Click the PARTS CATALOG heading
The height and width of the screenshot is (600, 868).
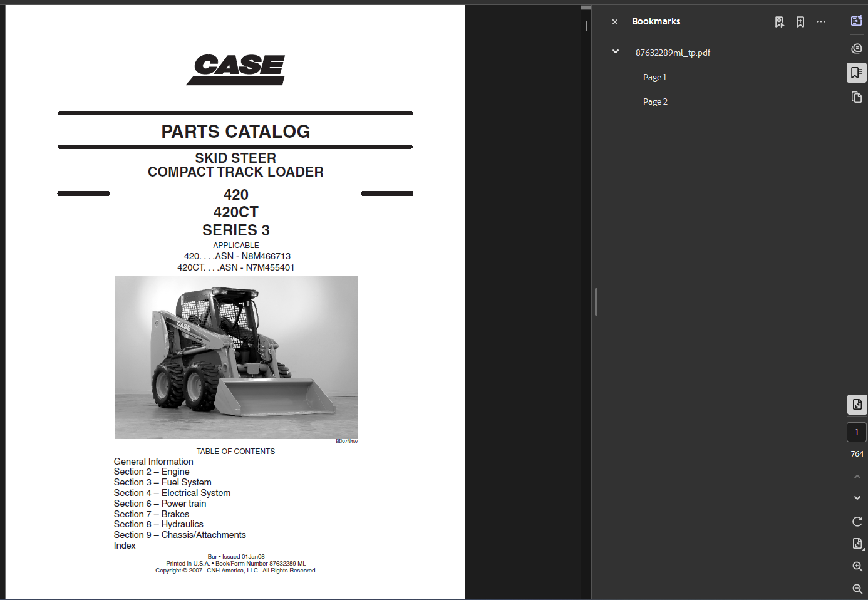click(x=235, y=132)
